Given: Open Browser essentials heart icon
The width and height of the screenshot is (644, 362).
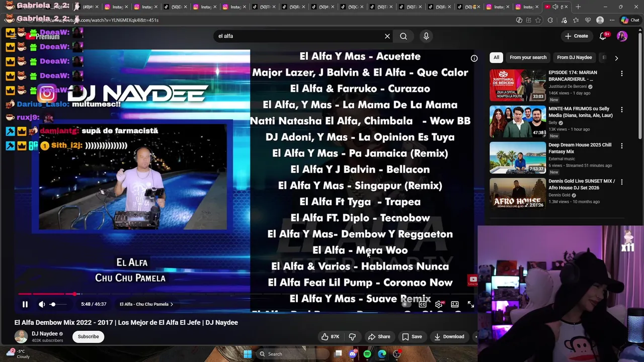Looking at the screenshot, I should [588, 20].
